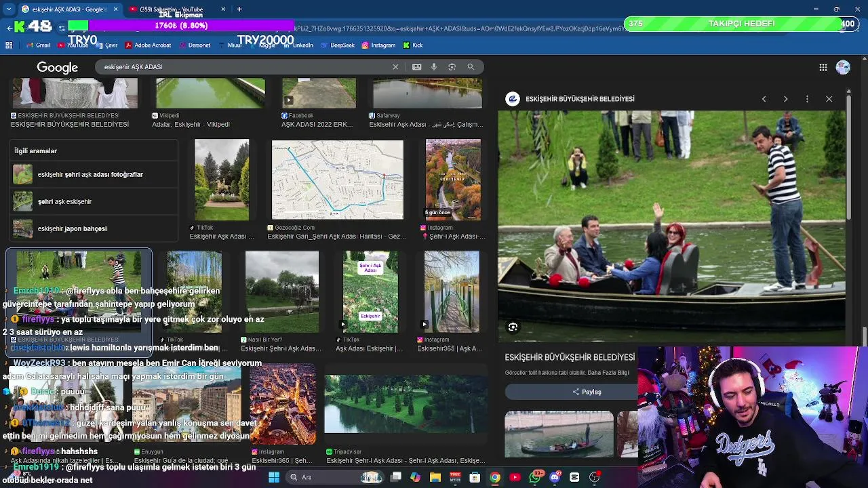
Task: Open the Windows Start menu
Action: coord(274,477)
